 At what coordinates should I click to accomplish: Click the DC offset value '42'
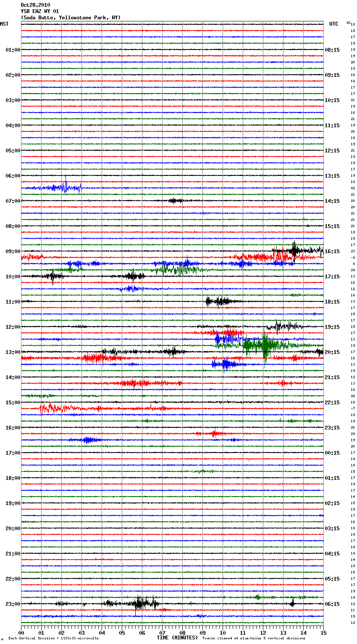coord(353,188)
